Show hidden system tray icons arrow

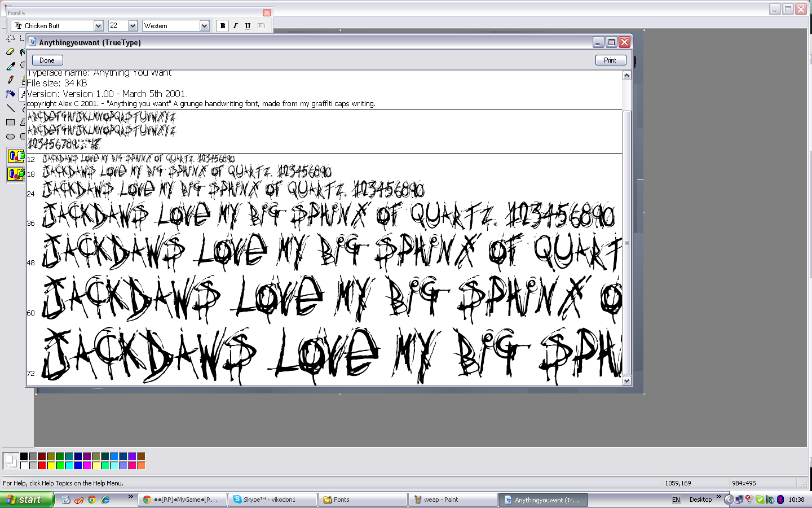click(729, 500)
